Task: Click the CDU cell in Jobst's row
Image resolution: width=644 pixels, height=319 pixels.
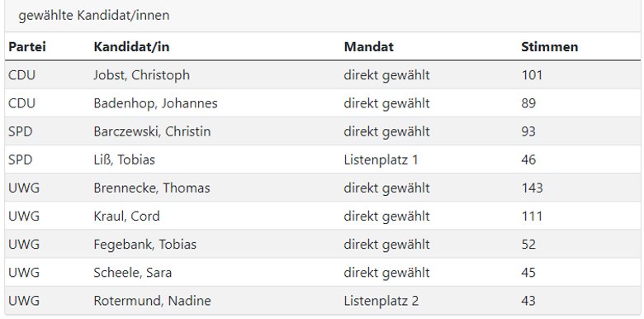Action: pyautogui.click(x=21, y=75)
